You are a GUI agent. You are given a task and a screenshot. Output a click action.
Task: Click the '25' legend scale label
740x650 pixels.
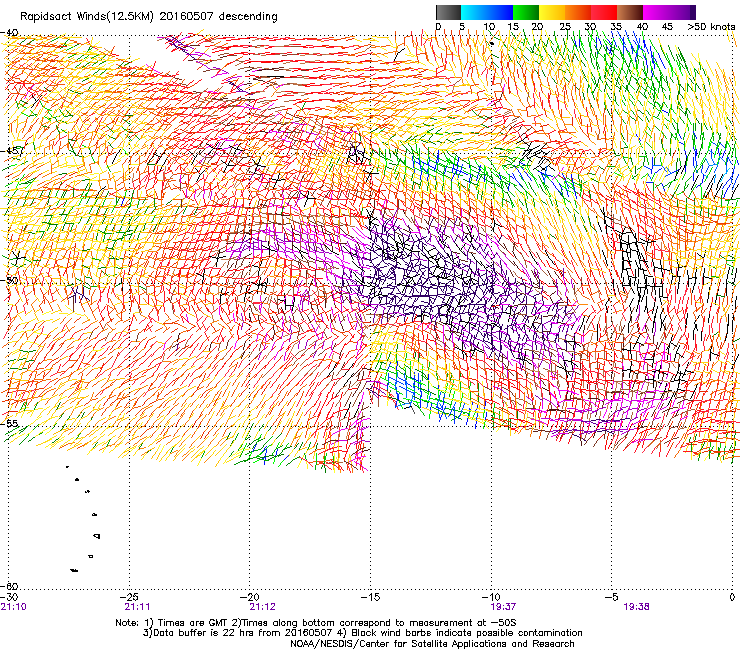[x=565, y=26]
